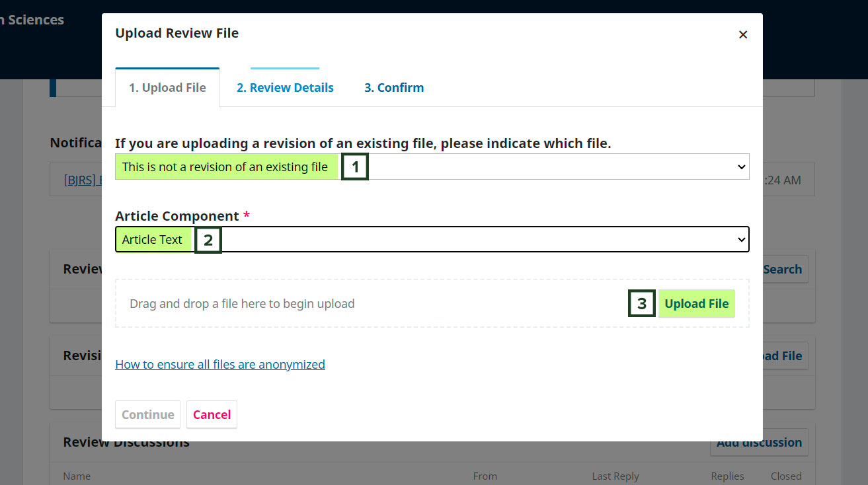Click the Add discussion button behind dialog
The height and width of the screenshot is (485, 868).
click(x=759, y=443)
